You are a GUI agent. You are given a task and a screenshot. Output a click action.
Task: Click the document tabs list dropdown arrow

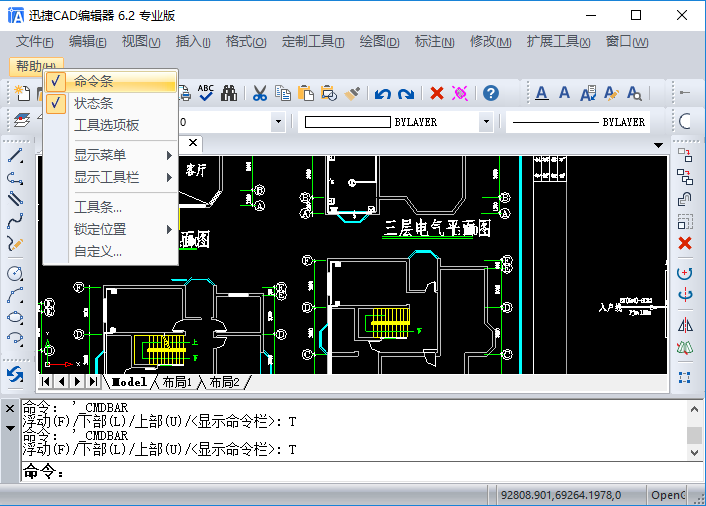click(658, 145)
